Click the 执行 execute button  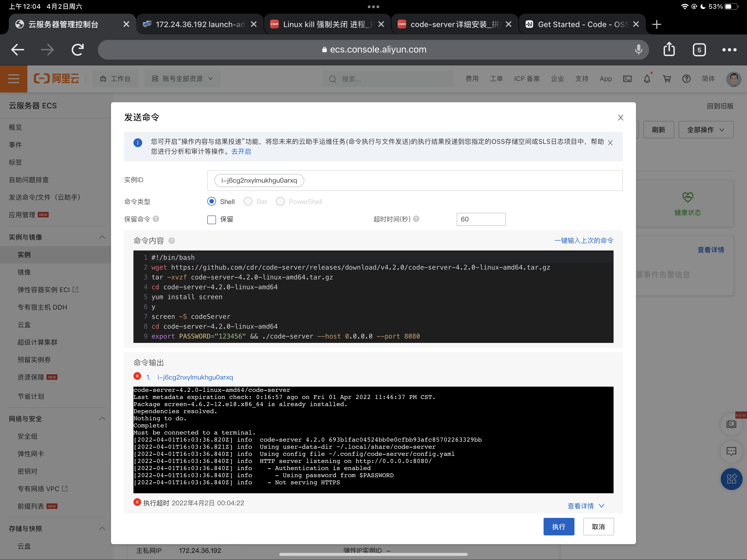point(559,526)
